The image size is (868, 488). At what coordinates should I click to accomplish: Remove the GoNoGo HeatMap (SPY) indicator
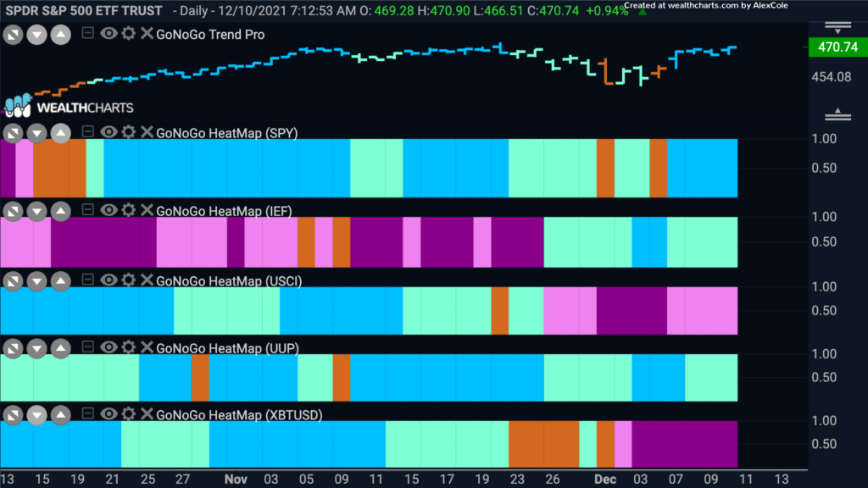click(147, 131)
